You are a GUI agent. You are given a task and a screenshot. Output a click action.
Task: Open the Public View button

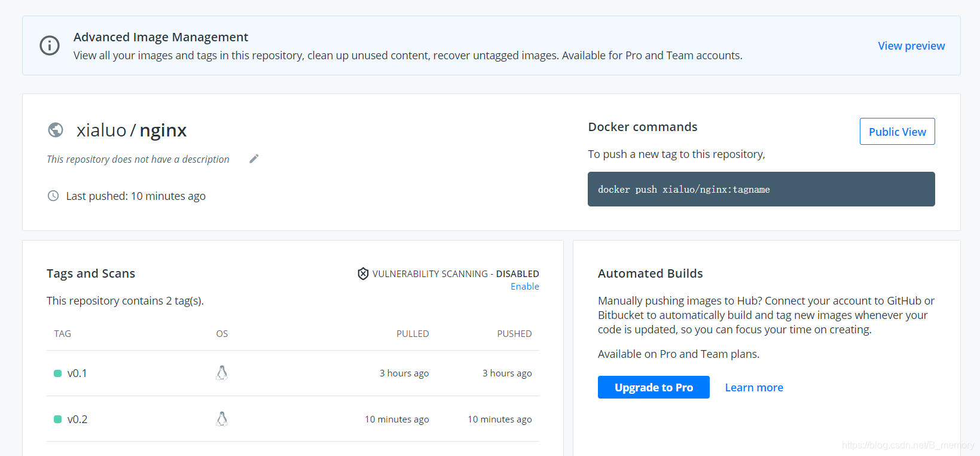click(897, 132)
